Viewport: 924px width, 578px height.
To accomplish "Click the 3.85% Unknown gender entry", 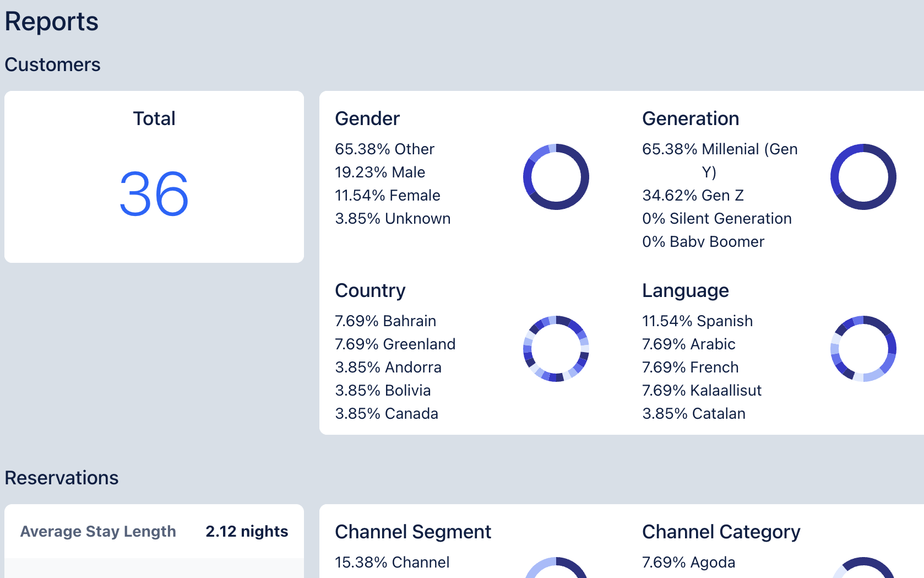I will 393,219.
